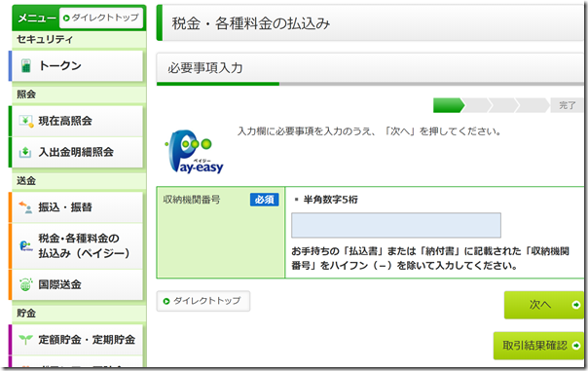Click the ダイレクトトップ button below the form
The image size is (588, 371).
tap(203, 301)
